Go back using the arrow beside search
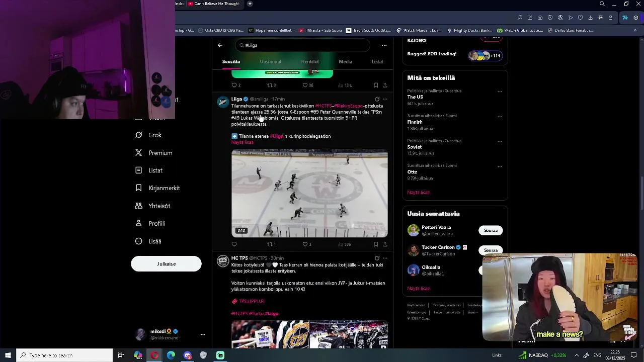The height and width of the screenshot is (362, 644). [220, 45]
